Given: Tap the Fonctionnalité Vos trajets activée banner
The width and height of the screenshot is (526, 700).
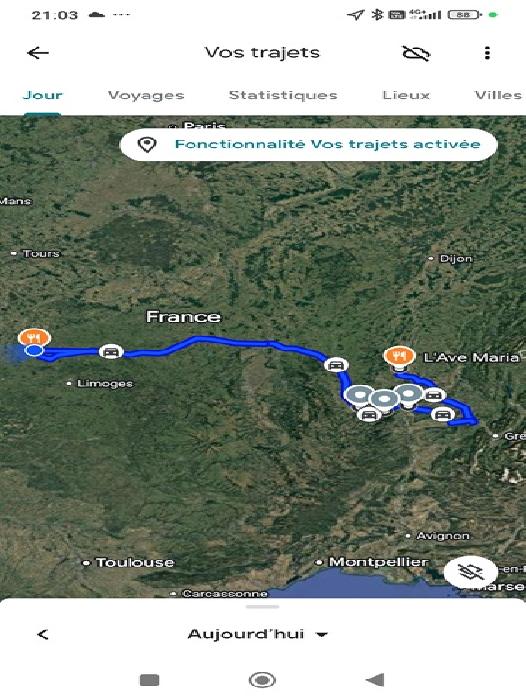Looking at the screenshot, I should click(309, 144).
